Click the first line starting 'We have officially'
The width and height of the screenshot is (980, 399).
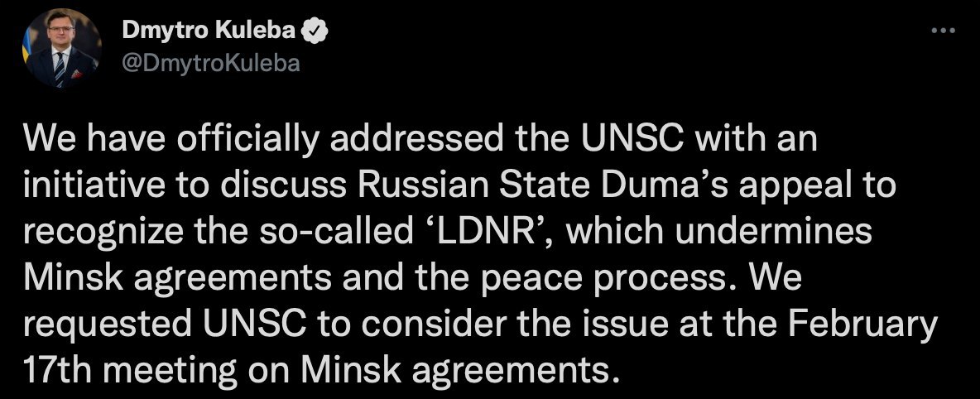click(x=421, y=140)
